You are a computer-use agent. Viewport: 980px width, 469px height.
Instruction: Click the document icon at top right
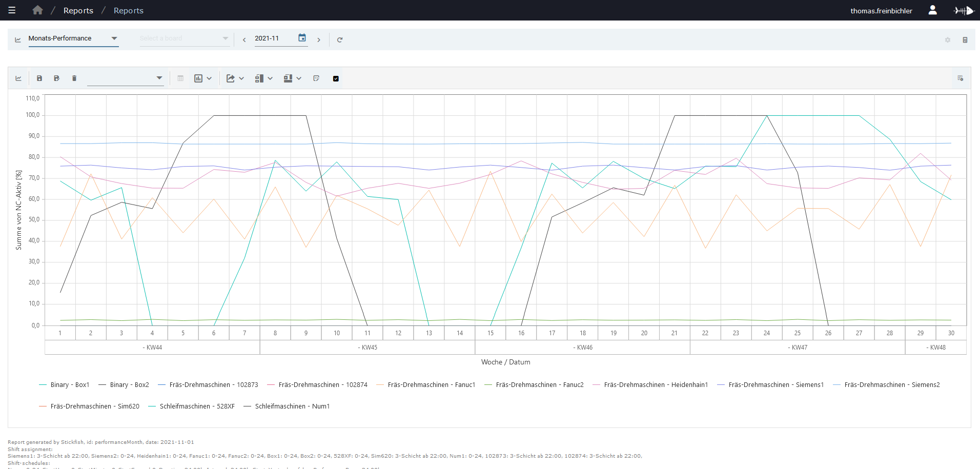[965, 40]
